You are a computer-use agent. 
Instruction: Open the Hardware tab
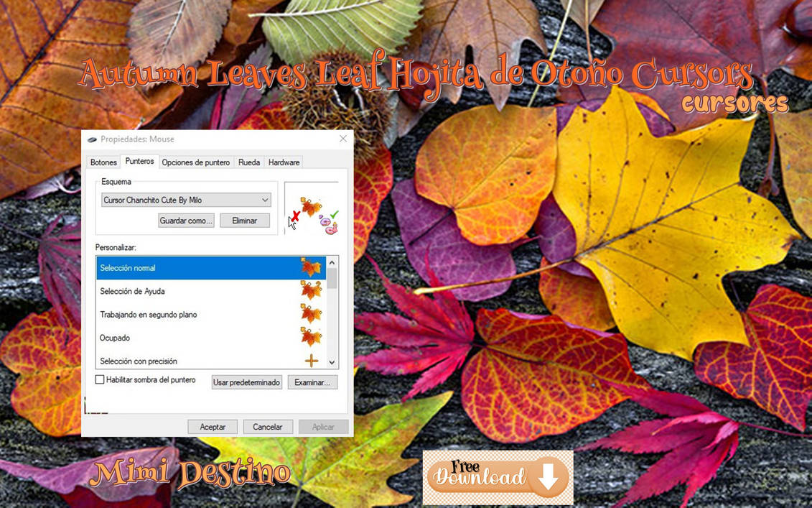click(284, 162)
